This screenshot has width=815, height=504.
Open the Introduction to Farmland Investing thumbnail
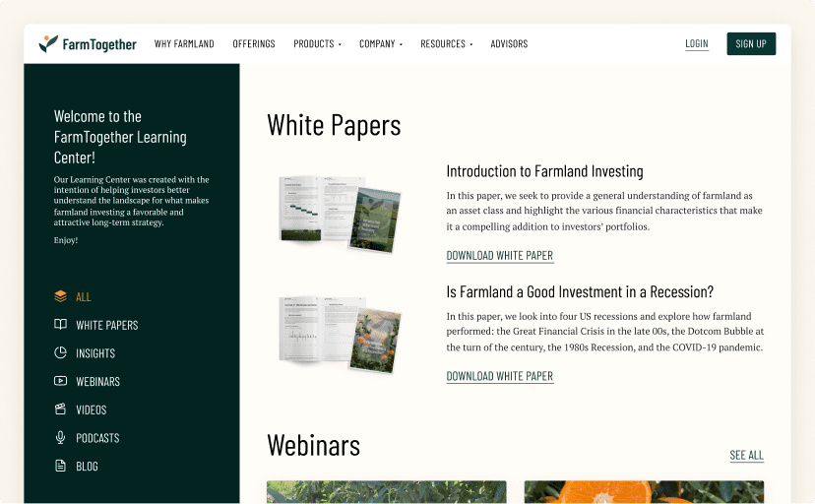coord(341,214)
